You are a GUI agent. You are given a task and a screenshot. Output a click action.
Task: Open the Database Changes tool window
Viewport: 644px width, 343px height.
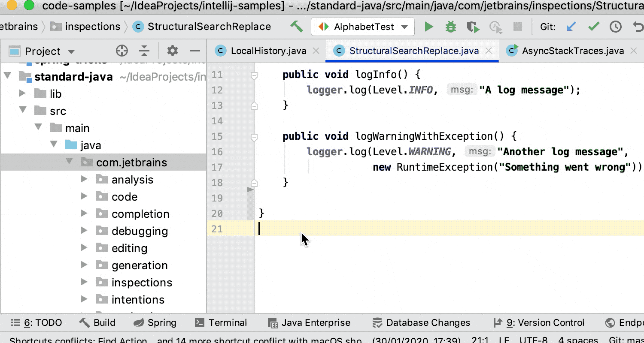421,323
